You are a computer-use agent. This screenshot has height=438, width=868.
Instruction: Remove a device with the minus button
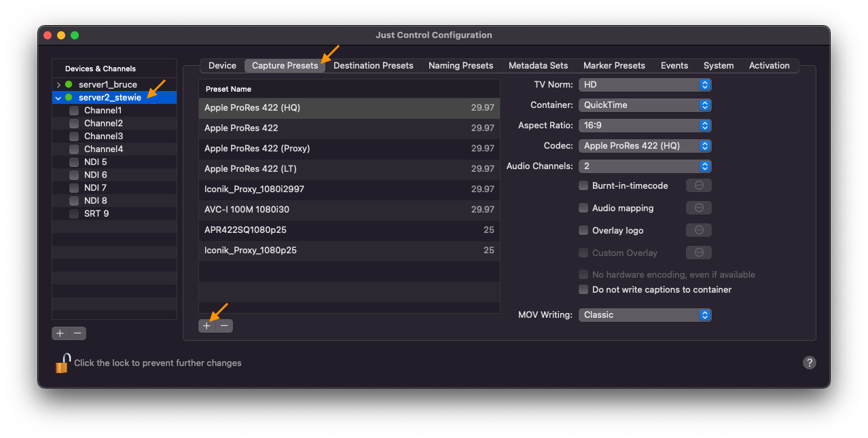pos(78,333)
